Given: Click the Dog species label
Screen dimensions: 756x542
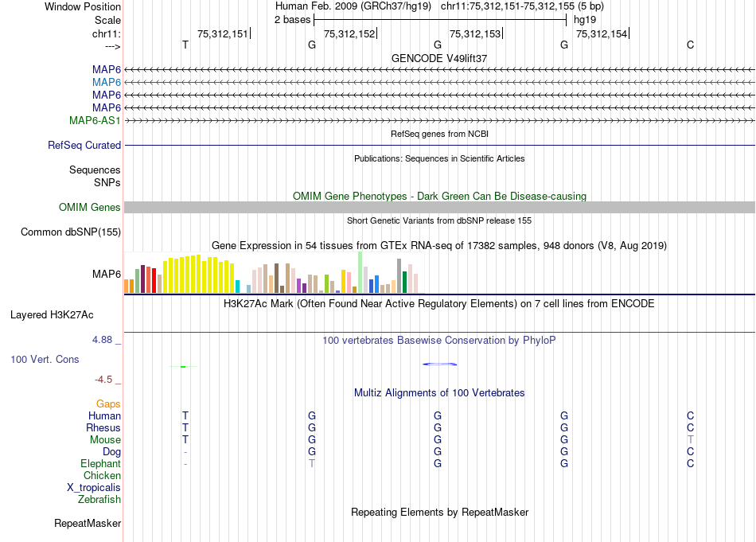Looking at the screenshot, I should pyautogui.click(x=112, y=452).
